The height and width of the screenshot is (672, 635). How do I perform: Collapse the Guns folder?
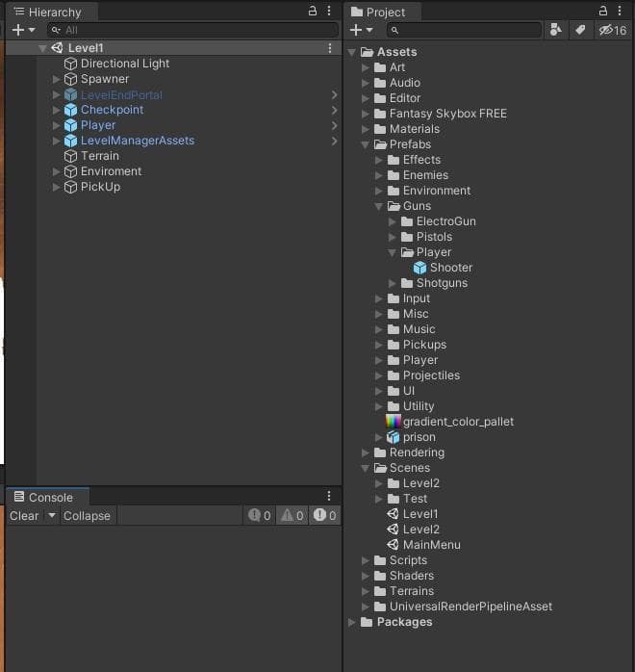[x=378, y=207]
